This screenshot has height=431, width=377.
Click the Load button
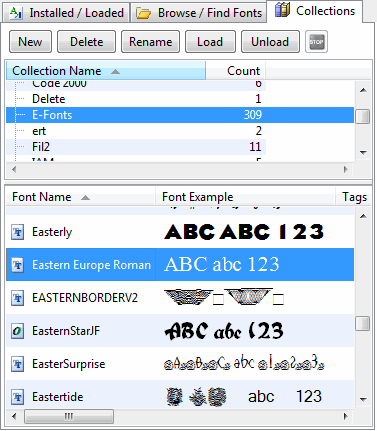coord(210,42)
